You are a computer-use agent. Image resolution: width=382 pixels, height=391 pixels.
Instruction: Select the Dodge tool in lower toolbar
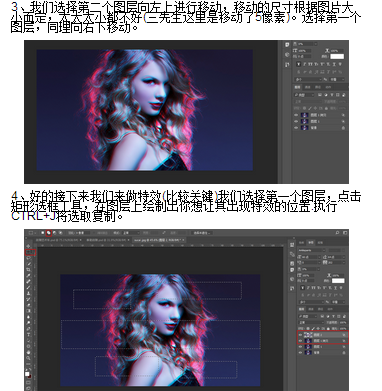29,323
